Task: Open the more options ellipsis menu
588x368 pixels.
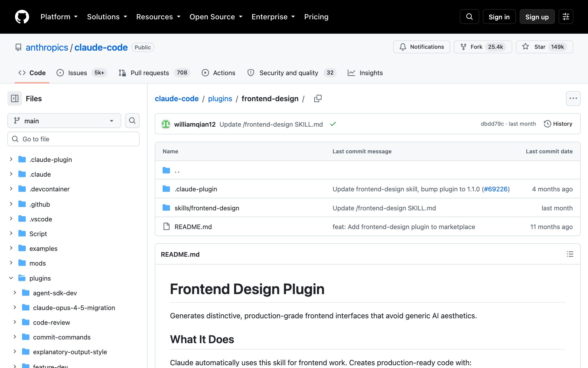Action: tap(573, 98)
